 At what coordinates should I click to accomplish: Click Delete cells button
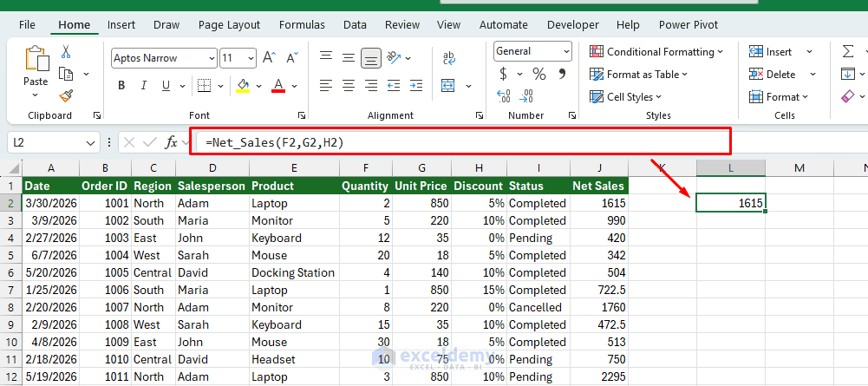(x=772, y=75)
